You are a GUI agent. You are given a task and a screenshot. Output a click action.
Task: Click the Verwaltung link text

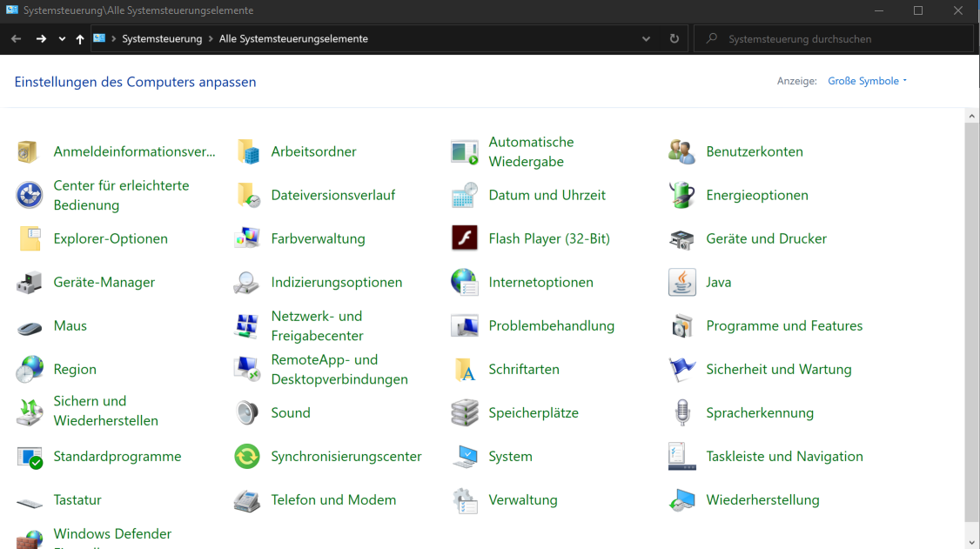tap(522, 500)
